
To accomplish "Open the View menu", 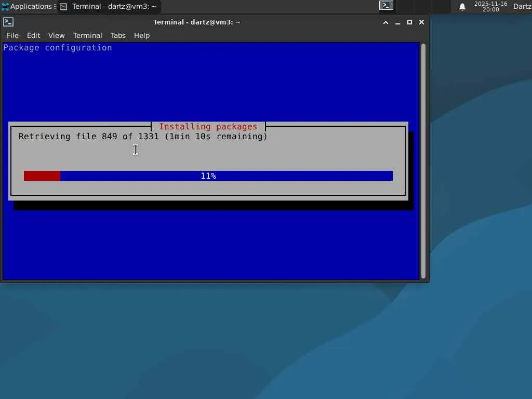I will coord(56,35).
